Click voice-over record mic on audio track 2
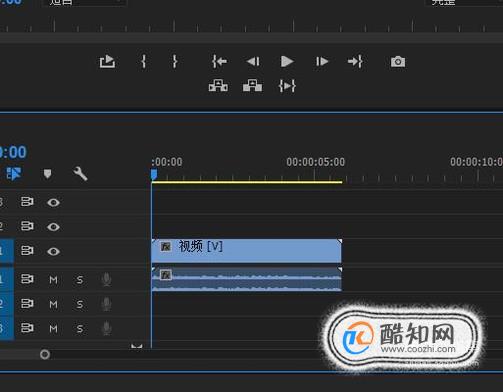Viewport: 503px width, 392px height. coord(106,304)
